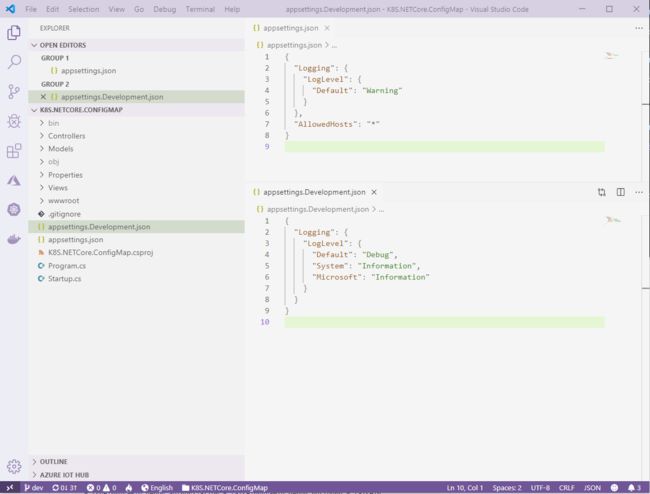
Task: Open the Terminal menu
Action: coord(200,9)
